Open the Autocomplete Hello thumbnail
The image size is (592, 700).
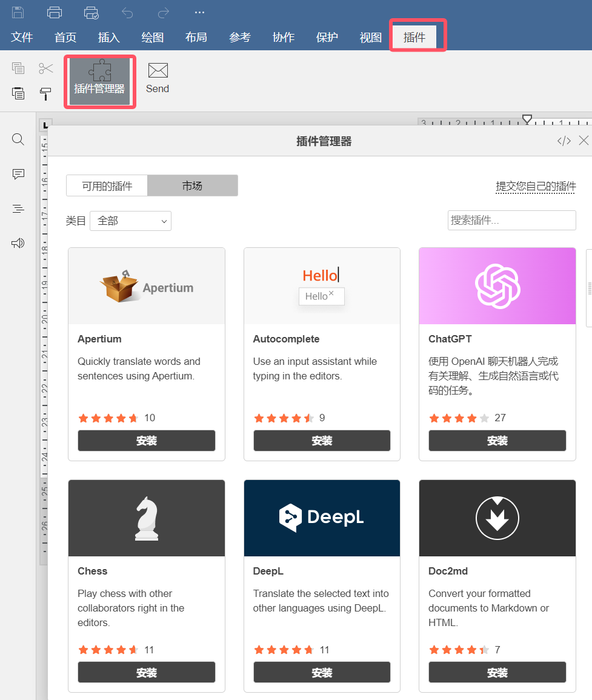coord(322,286)
